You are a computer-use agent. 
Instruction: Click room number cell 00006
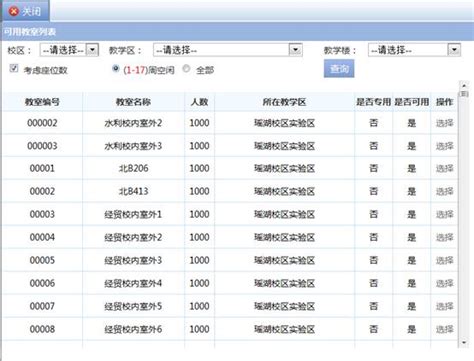tap(42, 283)
